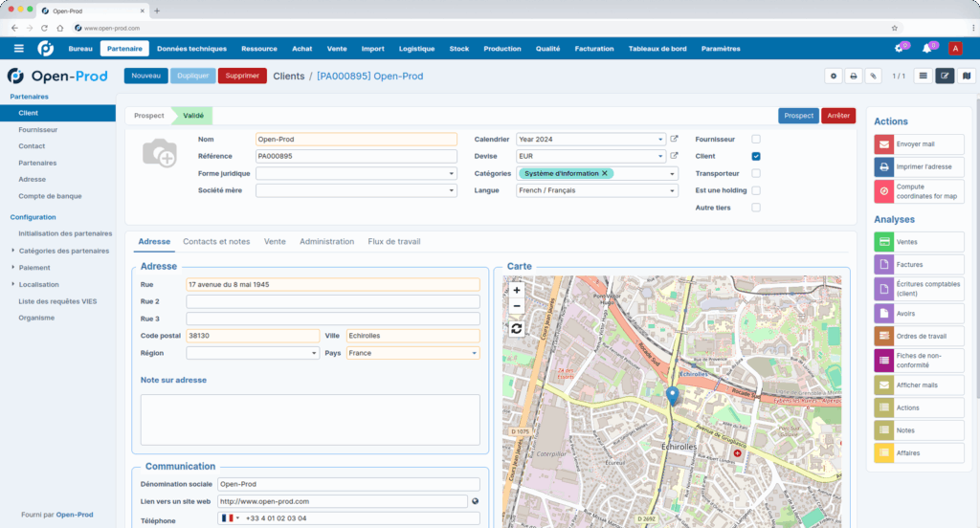Image resolution: width=980 pixels, height=528 pixels.
Task: Switch to list view icon
Action: [x=924, y=77]
